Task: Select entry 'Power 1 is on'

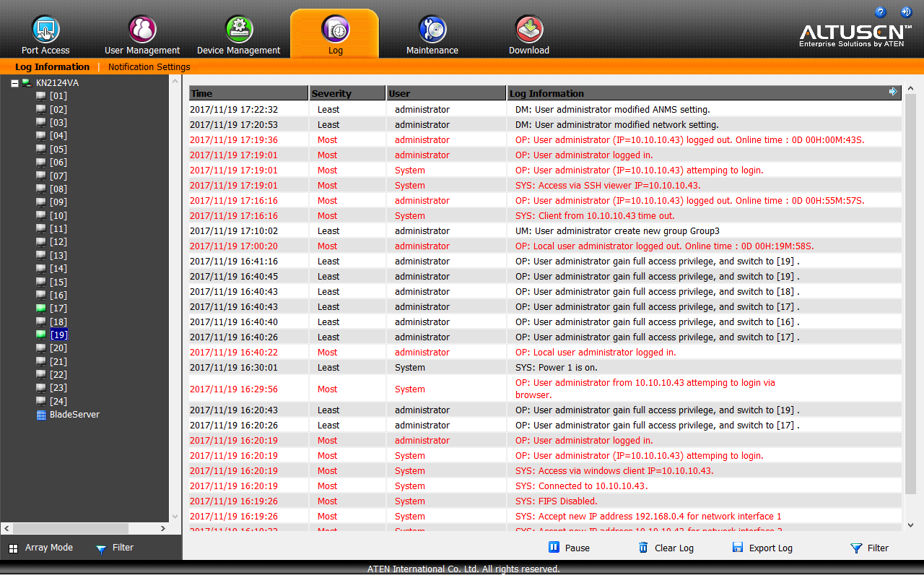Action: pos(545,368)
